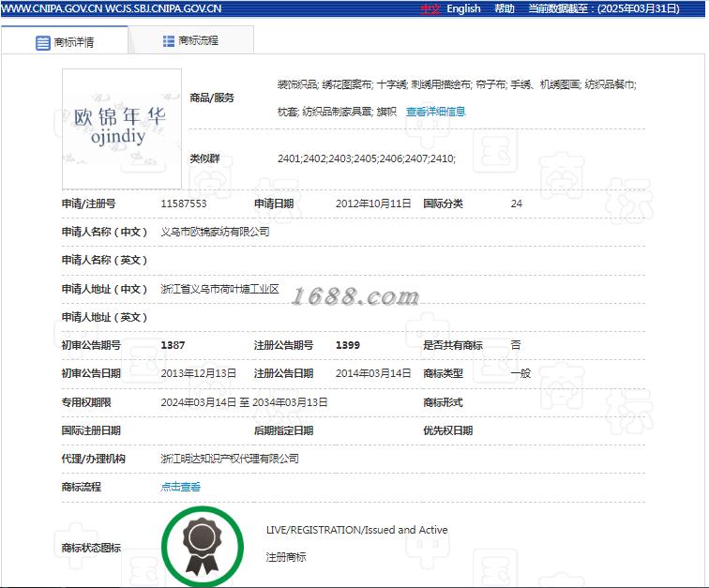Click the 商品/服务 label

pyautogui.click(x=212, y=98)
